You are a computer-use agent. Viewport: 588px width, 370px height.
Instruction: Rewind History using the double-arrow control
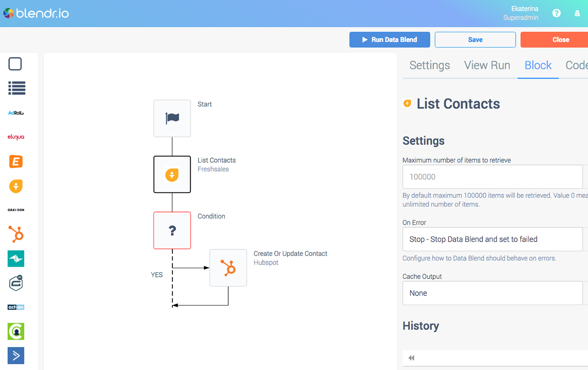pyautogui.click(x=411, y=357)
